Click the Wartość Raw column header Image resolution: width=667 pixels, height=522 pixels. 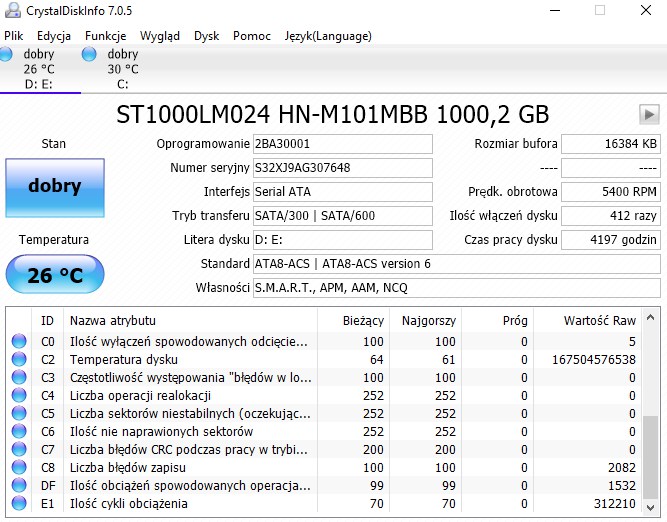tap(587, 320)
